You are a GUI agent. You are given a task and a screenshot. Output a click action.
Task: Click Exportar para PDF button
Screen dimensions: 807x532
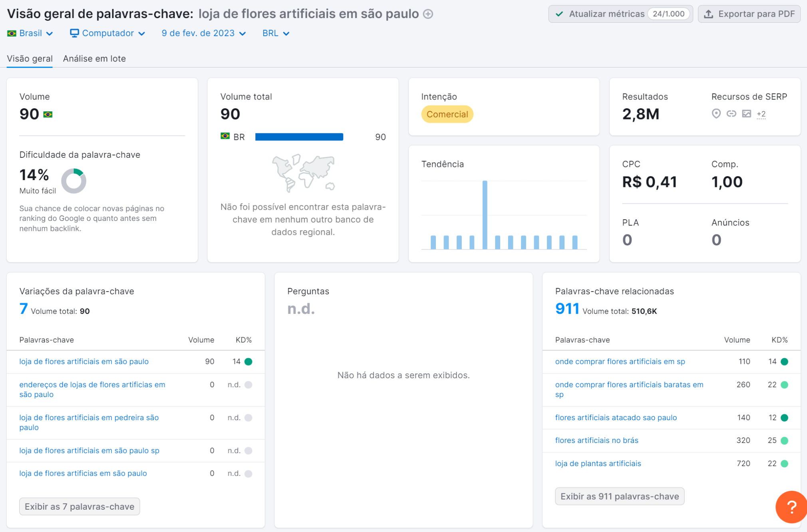click(749, 14)
